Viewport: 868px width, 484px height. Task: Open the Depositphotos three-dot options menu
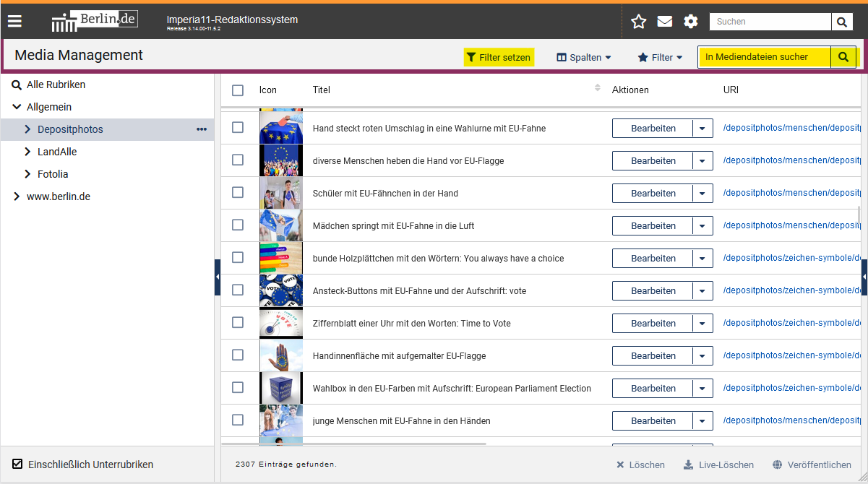click(x=202, y=129)
